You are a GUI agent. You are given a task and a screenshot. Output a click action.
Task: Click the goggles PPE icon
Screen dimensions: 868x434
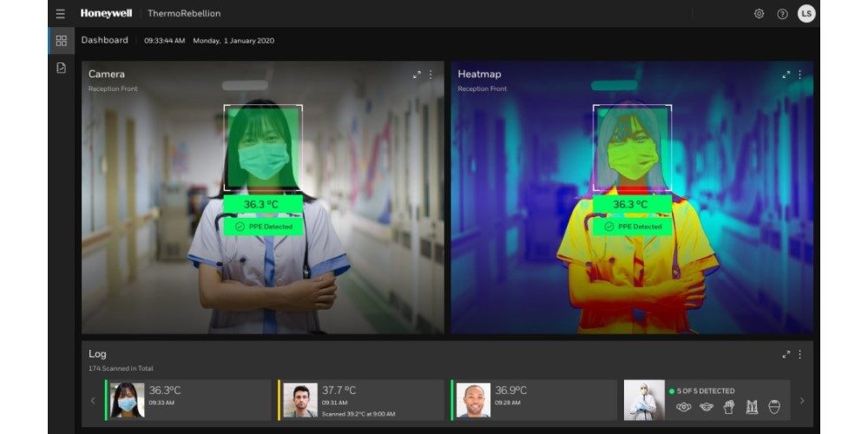(684, 407)
